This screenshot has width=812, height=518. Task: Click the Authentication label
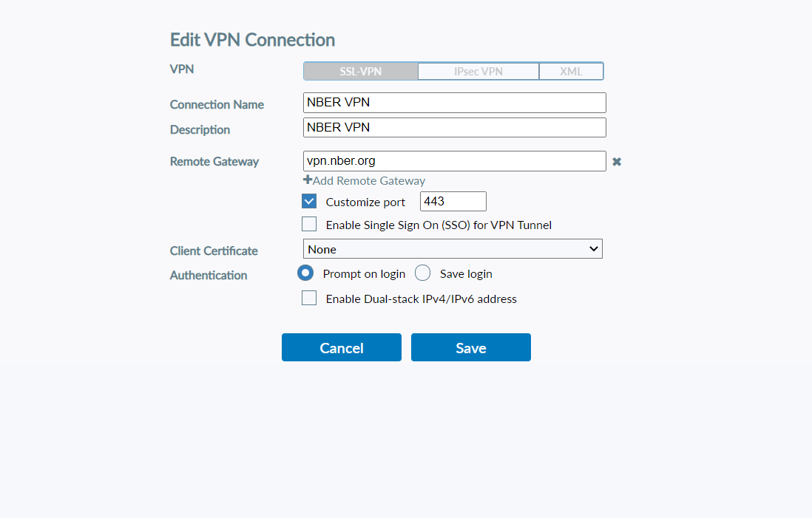(209, 276)
